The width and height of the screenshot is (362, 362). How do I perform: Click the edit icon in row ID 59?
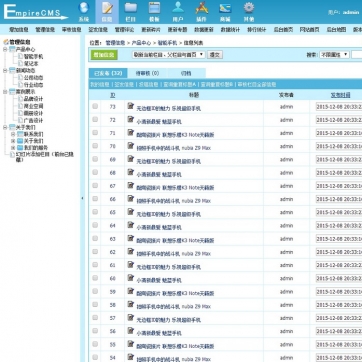pos(131,291)
